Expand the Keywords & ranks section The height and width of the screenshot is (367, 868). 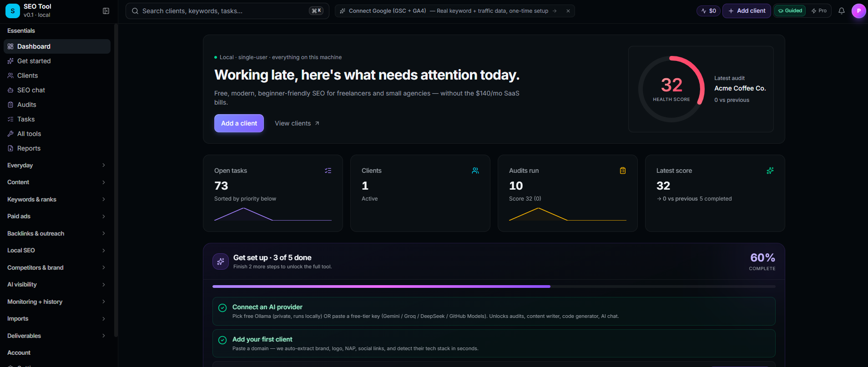(57, 199)
